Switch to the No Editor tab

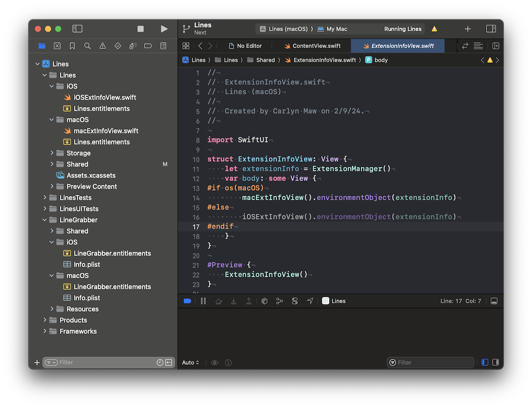(245, 46)
